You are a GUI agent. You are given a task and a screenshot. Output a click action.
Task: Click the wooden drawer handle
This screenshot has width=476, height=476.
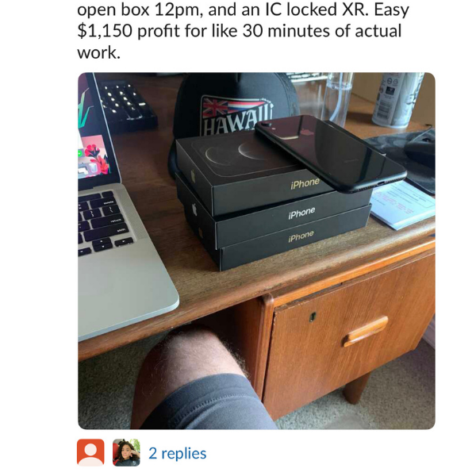(366, 331)
